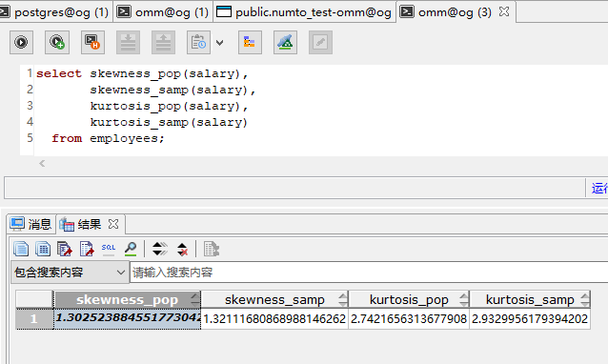Screen dimensions: 608x364
Task: Select the omm@og (3) tab
Action: (455, 12)
